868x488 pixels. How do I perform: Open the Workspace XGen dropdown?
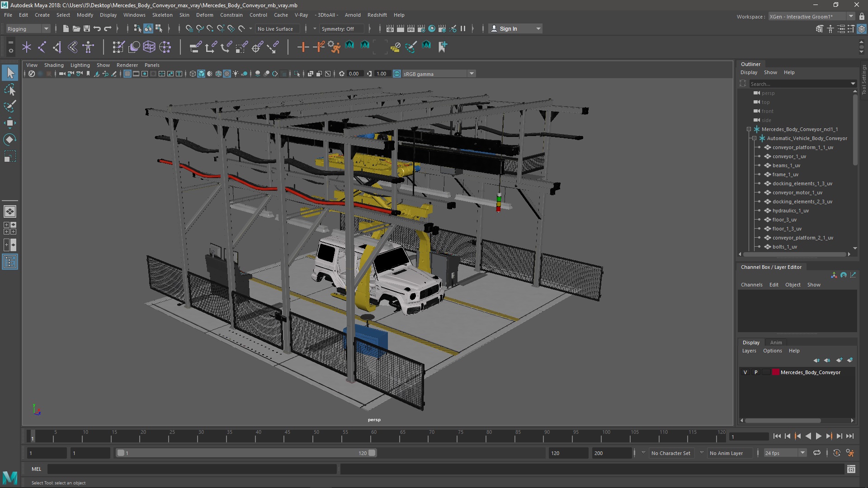click(x=811, y=16)
